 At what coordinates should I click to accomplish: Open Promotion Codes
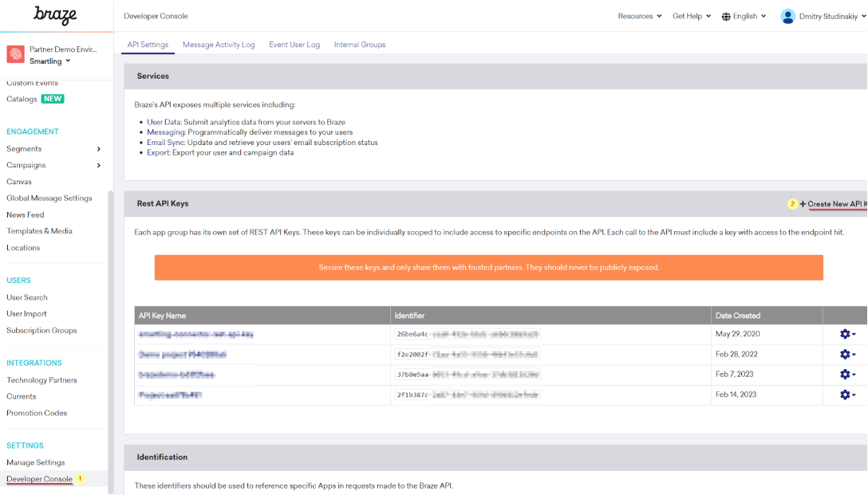(x=37, y=413)
